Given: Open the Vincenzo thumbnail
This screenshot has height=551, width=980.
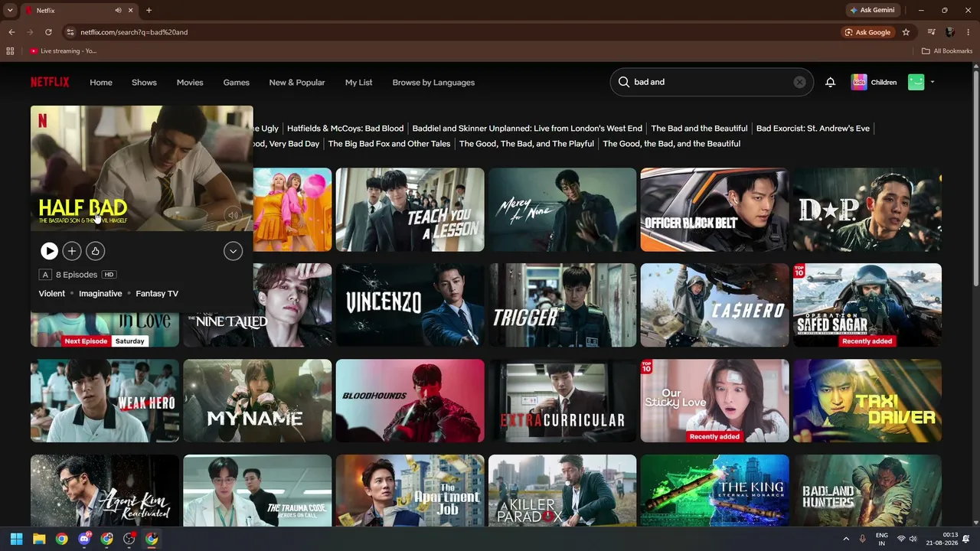Looking at the screenshot, I should (410, 305).
